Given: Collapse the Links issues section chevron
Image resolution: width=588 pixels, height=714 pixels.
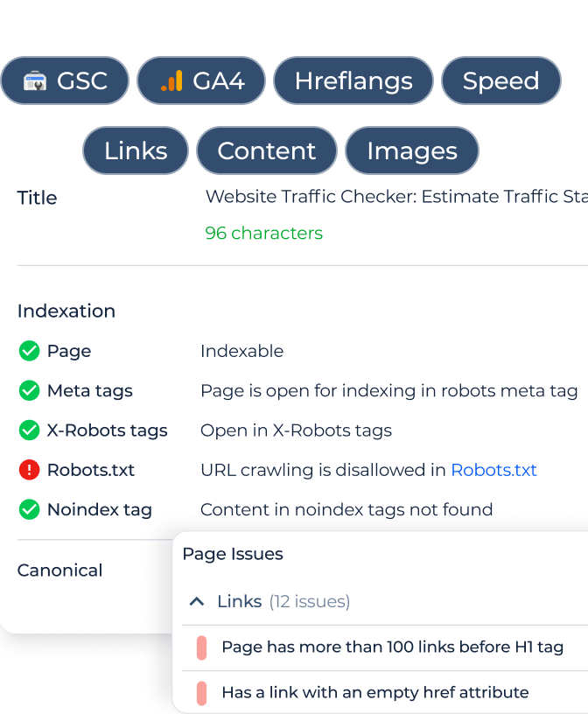Looking at the screenshot, I should (197, 601).
